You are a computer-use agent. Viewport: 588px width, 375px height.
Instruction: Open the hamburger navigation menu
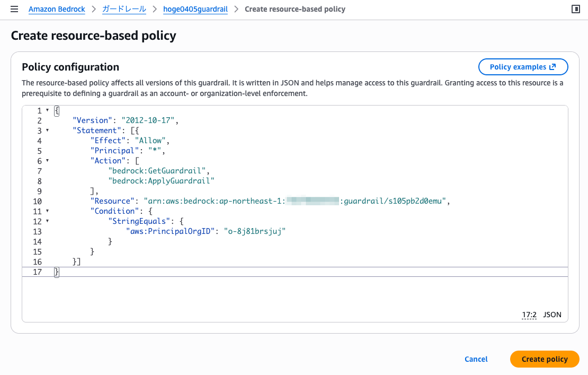coord(14,10)
